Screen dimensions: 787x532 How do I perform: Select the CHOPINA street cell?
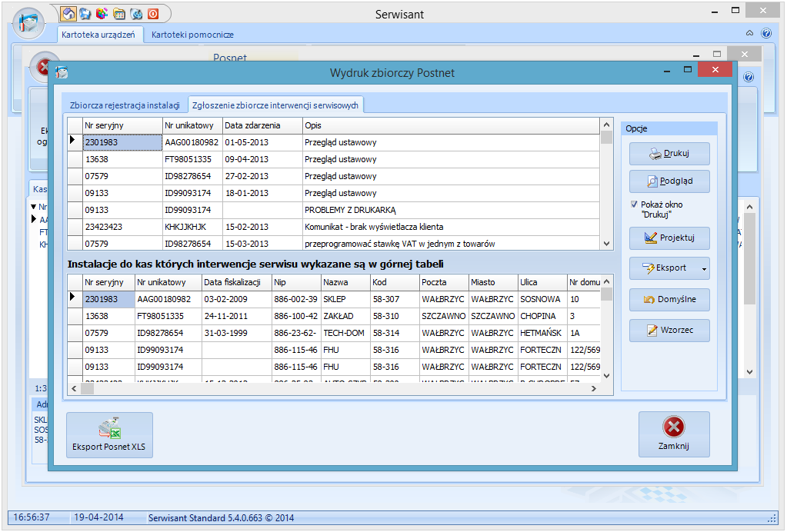[542, 317]
